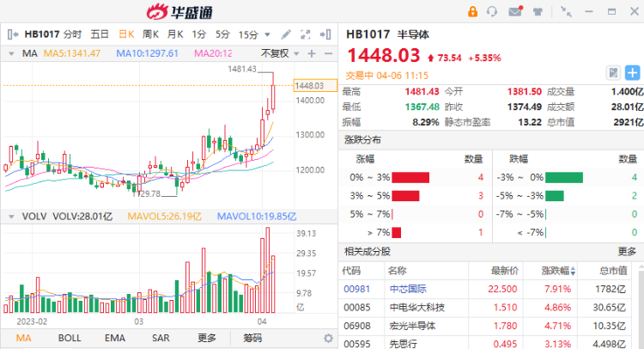The width and height of the screenshot is (644, 349).
Task: Zoom in chart with plus icon
Action: pyautogui.click(x=312, y=53)
